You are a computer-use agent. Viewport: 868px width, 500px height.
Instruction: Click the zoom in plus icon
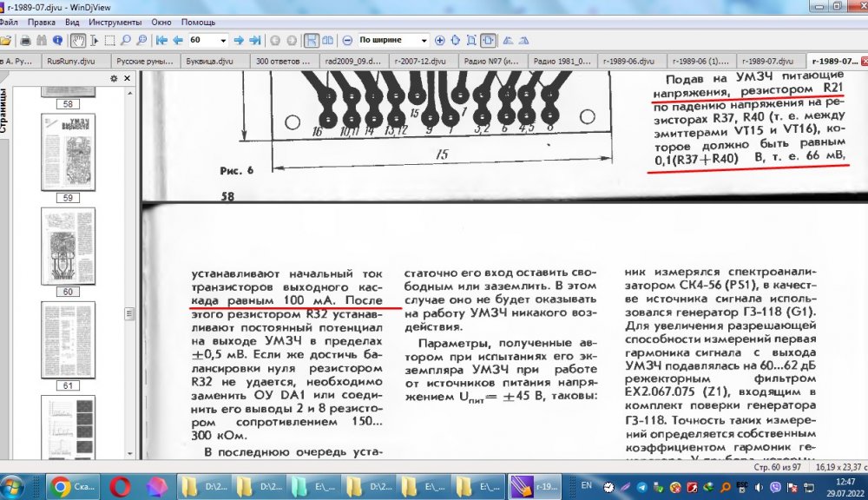coord(440,41)
